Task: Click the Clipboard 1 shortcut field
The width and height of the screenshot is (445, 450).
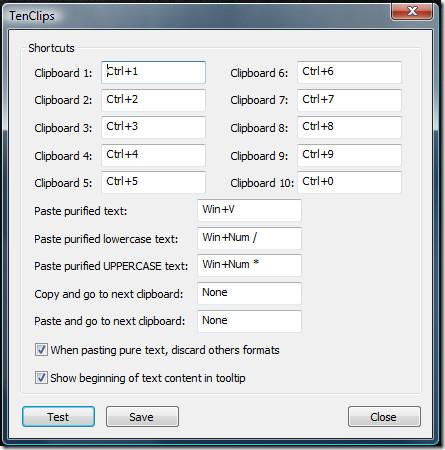Action: (x=153, y=72)
